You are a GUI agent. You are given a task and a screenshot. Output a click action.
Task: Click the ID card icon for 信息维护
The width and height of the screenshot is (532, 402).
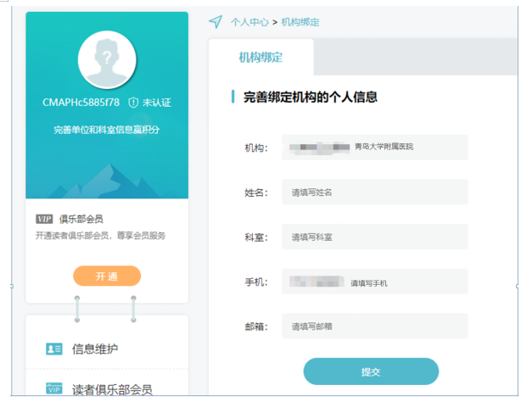coord(54,349)
